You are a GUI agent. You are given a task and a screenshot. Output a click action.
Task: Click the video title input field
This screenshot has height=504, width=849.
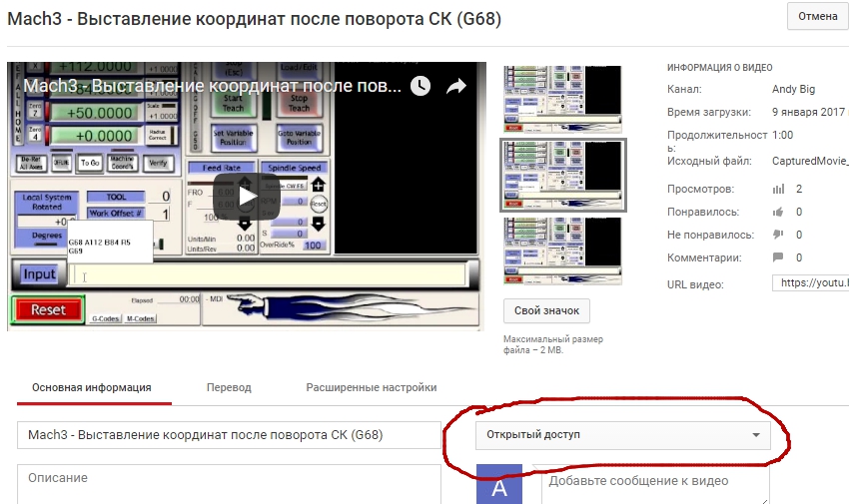pyautogui.click(x=229, y=435)
